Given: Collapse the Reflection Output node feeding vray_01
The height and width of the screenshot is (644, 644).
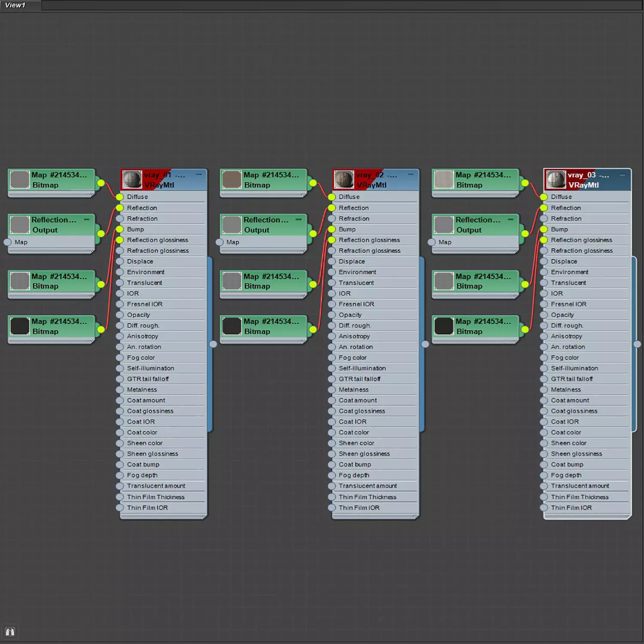Looking at the screenshot, I should [87, 219].
